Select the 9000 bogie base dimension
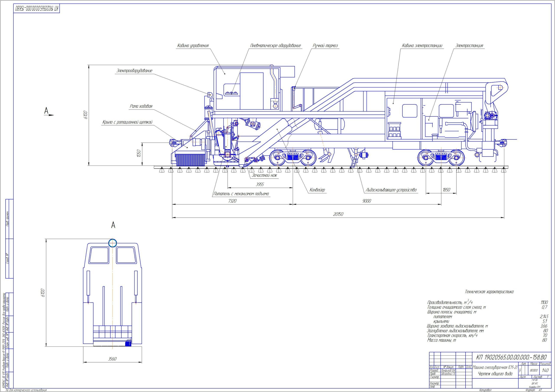Viewport: 555px width, 392px height. (x=367, y=201)
